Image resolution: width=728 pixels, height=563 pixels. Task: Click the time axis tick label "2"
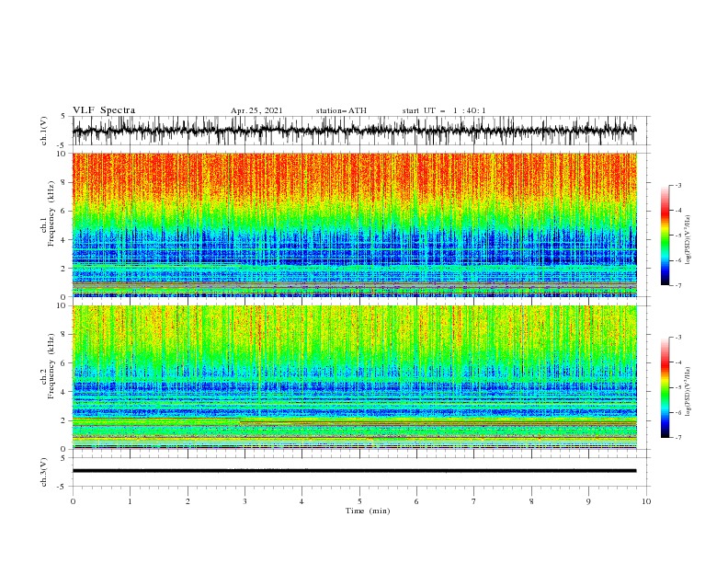pyautogui.click(x=188, y=501)
